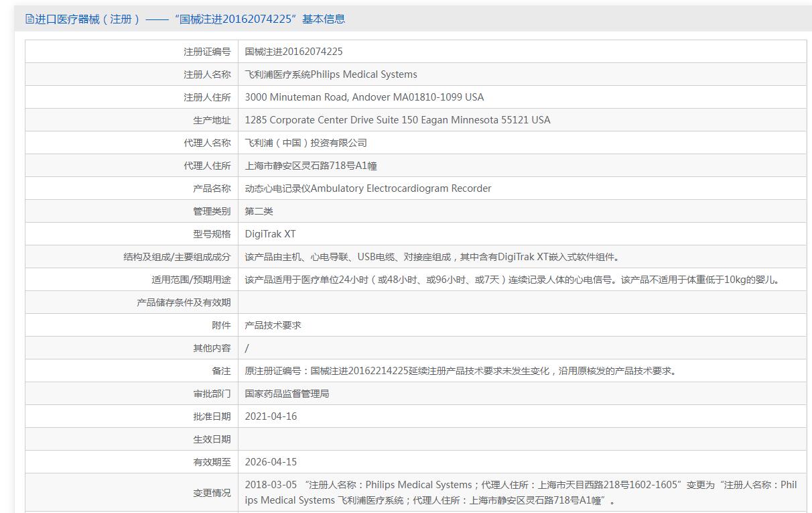Click the 适用范围/预期用途 label
This screenshot has height=513, width=812.
191,280
